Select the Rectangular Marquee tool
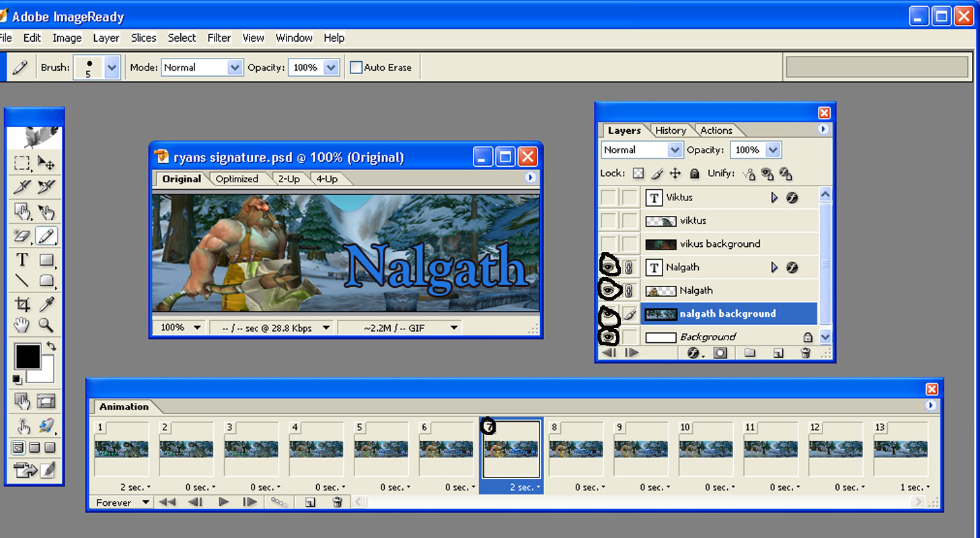The width and height of the screenshot is (980, 538). pos(22,163)
